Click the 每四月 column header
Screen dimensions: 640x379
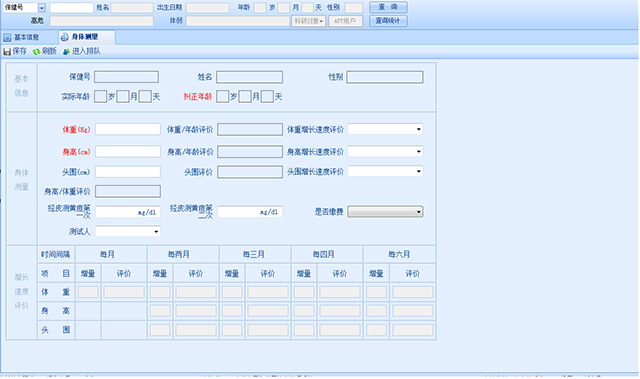coord(323,255)
